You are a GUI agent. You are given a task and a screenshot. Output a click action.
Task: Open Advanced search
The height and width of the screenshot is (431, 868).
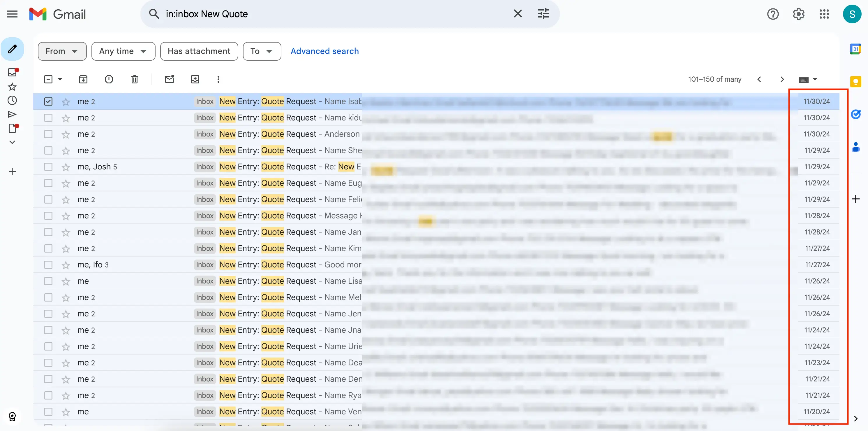[324, 51]
